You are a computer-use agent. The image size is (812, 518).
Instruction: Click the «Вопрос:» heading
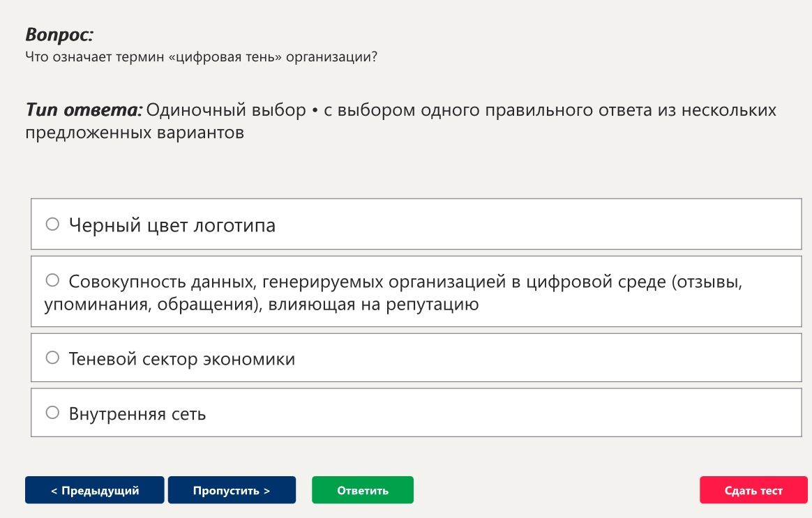59,35
